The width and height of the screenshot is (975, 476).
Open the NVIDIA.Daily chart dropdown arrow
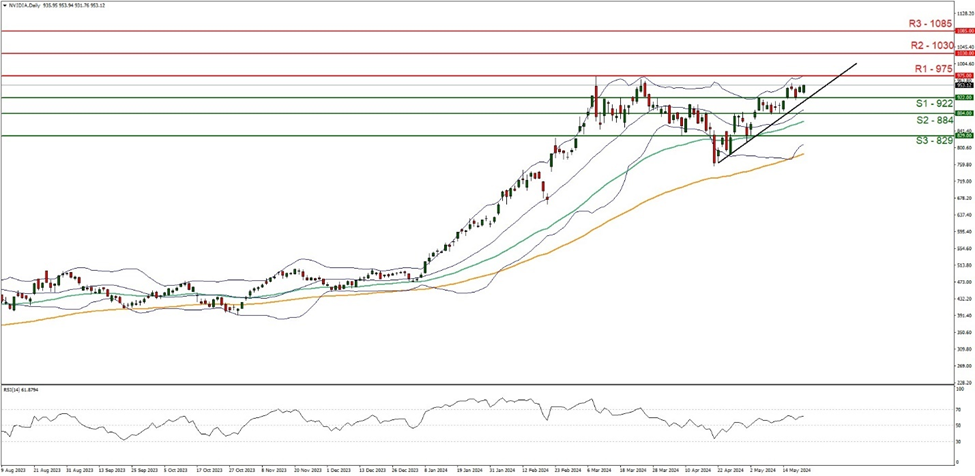coord(5,6)
